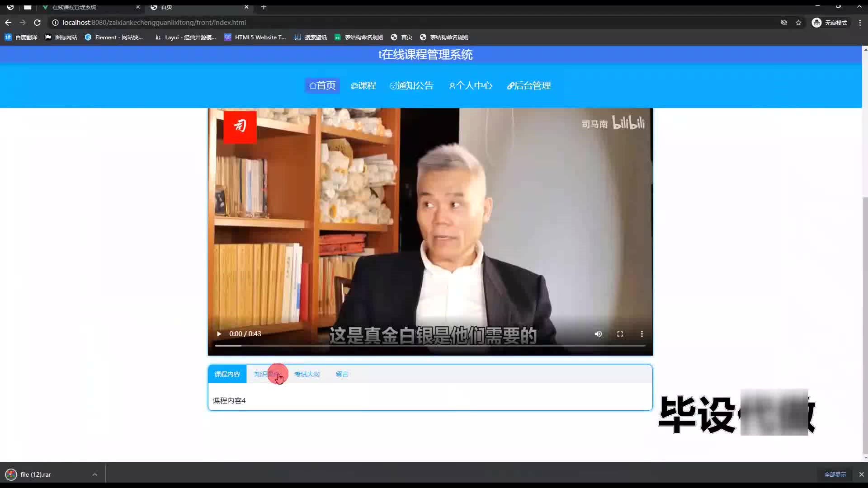This screenshot has width=868, height=488.
Task: Go back to previous page
Action: point(8,23)
